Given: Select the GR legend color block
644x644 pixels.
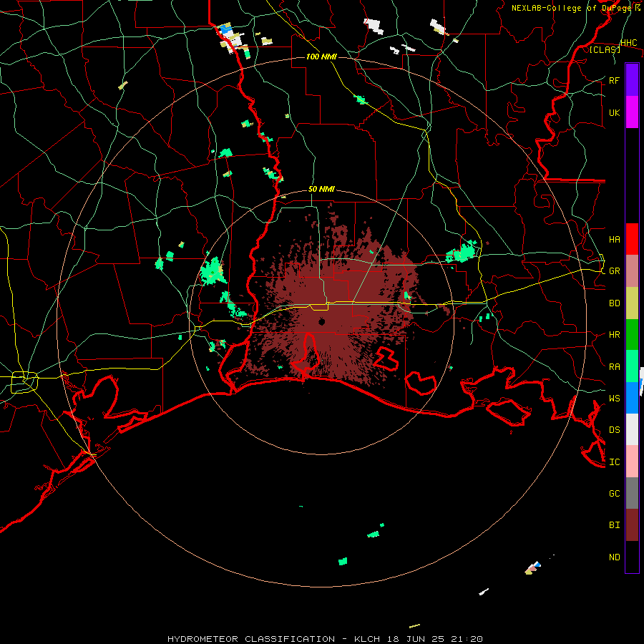Looking at the screenshot, I should [632, 270].
